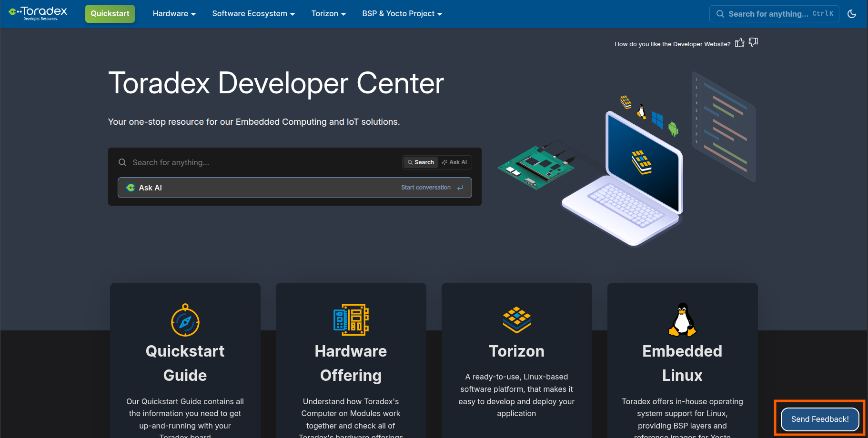Open BSP & Yocto Project menu
The image size is (868, 438).
[x=402, y=14]
